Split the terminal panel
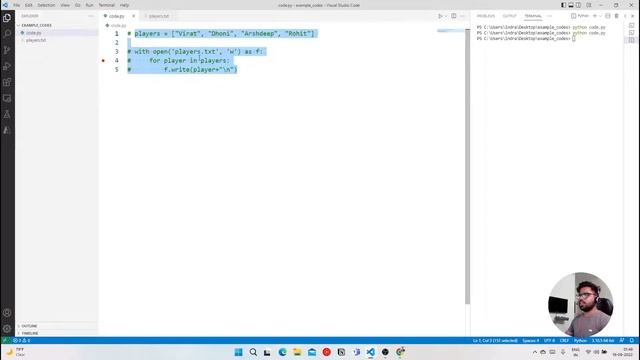The height and width of the screenshot is (360, 640). [x=608, y=16]
